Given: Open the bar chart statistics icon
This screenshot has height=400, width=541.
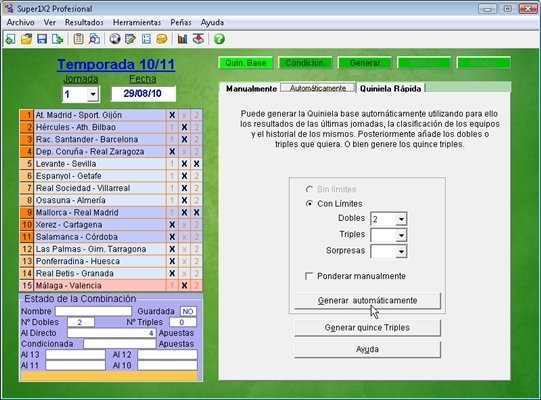Looking at the screenshot, I should click(183, 39).
